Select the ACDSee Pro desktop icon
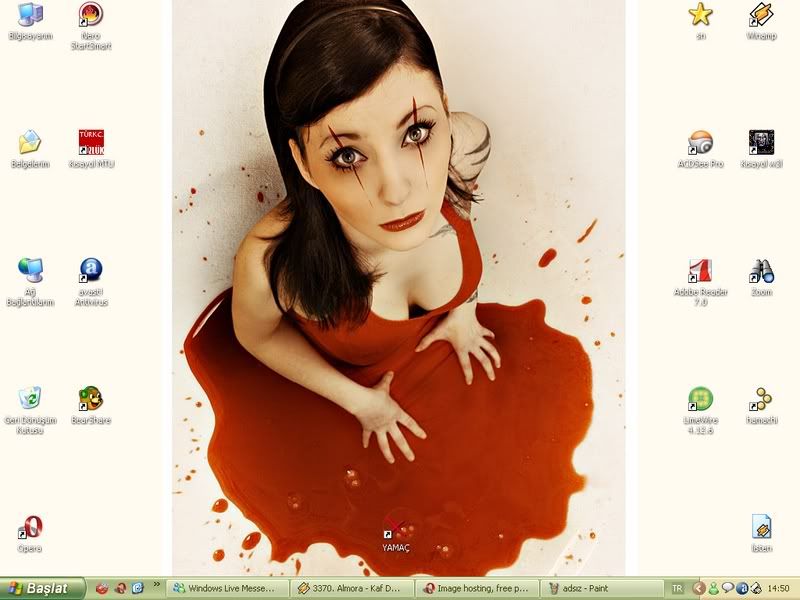Screen dimensions: 800x600 pos(700,143)
